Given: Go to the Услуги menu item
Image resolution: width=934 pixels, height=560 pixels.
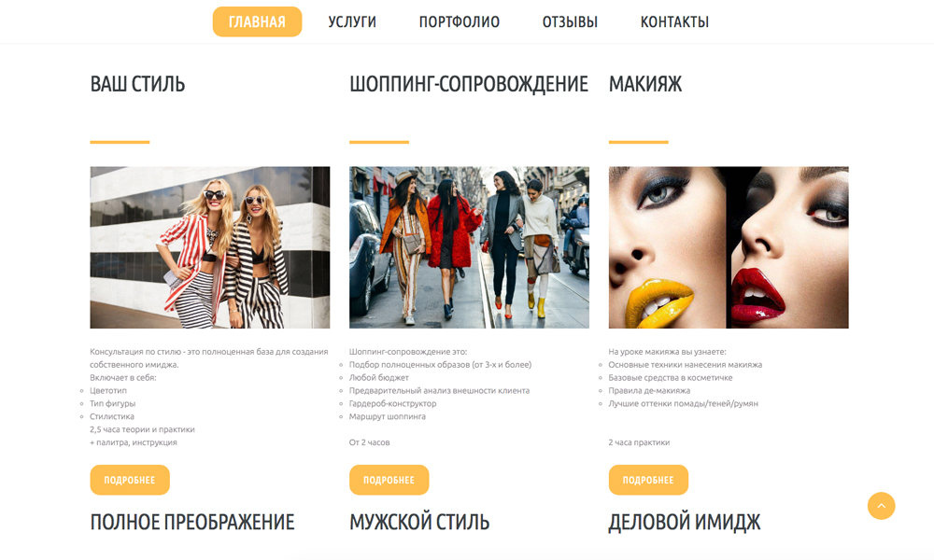Looking at the screenshot, I should (352, 22).
